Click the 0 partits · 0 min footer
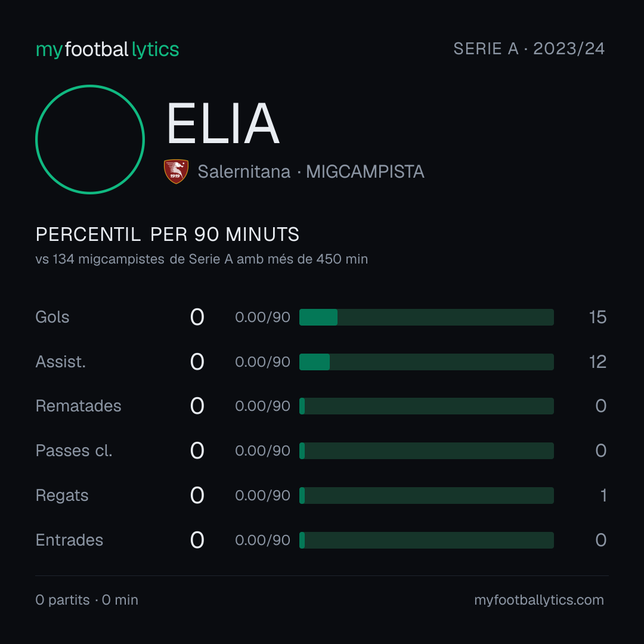 (x=86, y=600)
